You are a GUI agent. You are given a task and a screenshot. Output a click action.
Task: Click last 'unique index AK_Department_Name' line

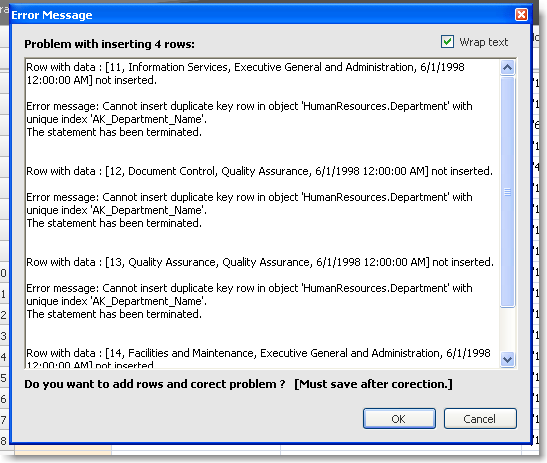117,301
